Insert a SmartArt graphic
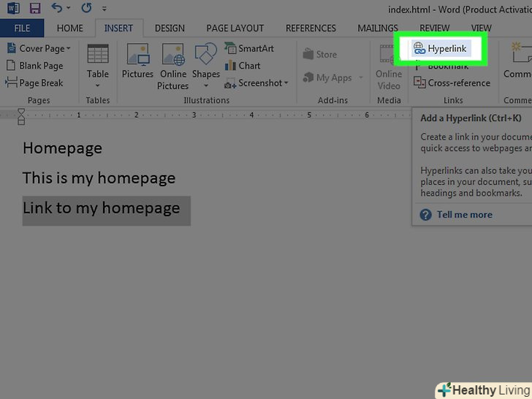 pos(249,48)
